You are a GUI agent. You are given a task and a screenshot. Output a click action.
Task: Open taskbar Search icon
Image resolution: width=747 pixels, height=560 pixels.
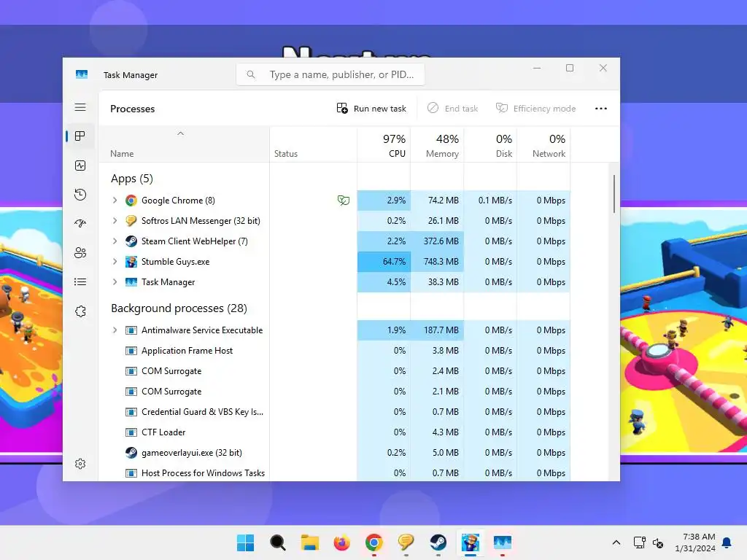click(278, 542)
